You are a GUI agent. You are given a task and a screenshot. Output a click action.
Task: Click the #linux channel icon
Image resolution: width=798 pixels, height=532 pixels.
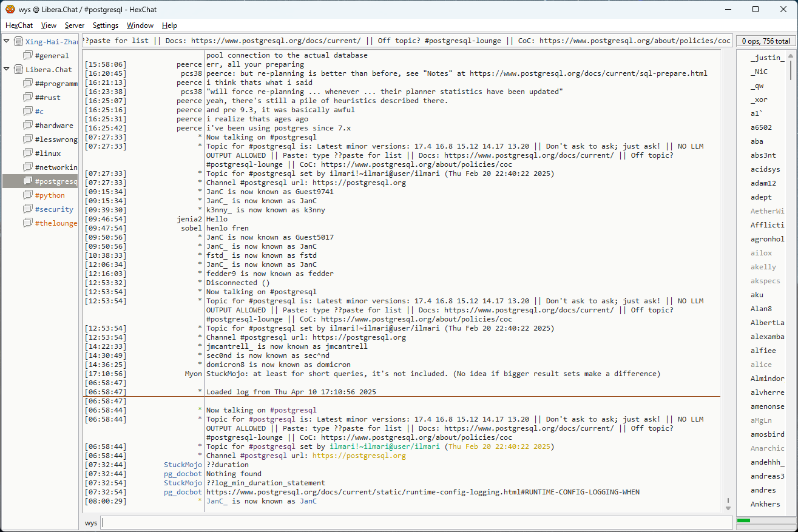[28, 153]
